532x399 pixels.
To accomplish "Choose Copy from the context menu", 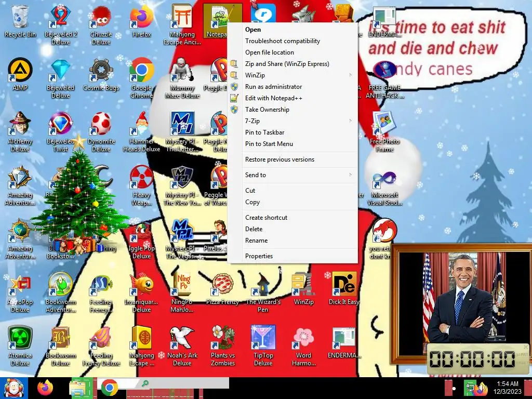I will point(292,202).
